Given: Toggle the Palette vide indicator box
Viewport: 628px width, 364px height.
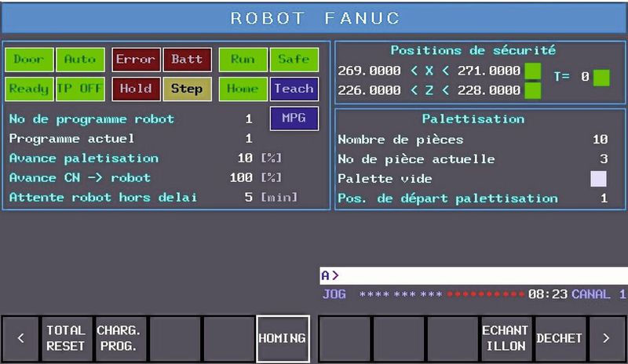Looking at the screenshot, I should click(x=598, y=179).
